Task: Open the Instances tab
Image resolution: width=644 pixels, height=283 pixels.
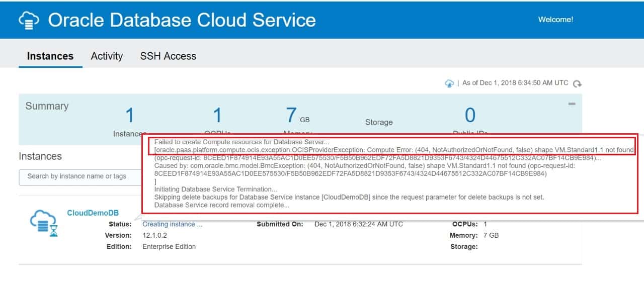Action: coord(50,56)
